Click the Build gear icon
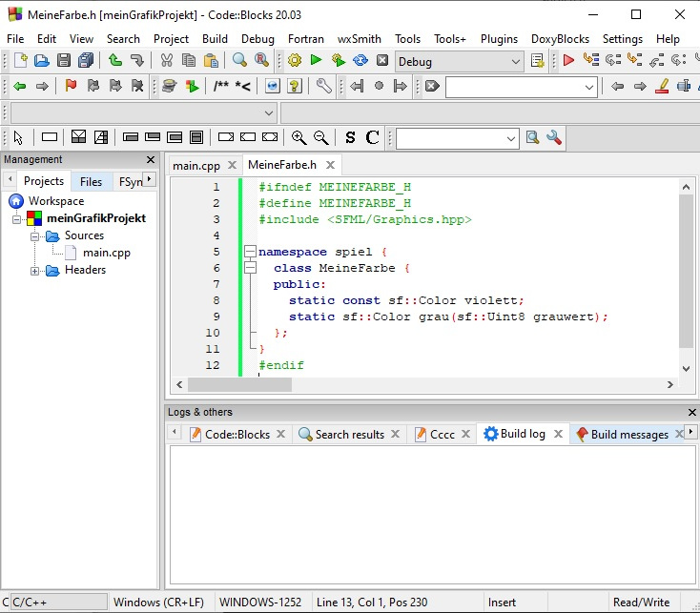700x613 pixels. click(x=294, y=61)
